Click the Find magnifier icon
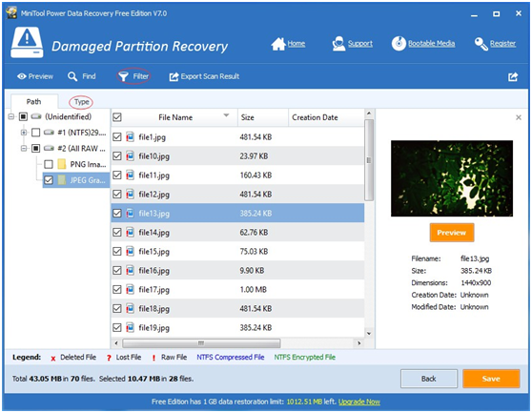This screenshot has height=413, width=532. (x=72, y=76)
